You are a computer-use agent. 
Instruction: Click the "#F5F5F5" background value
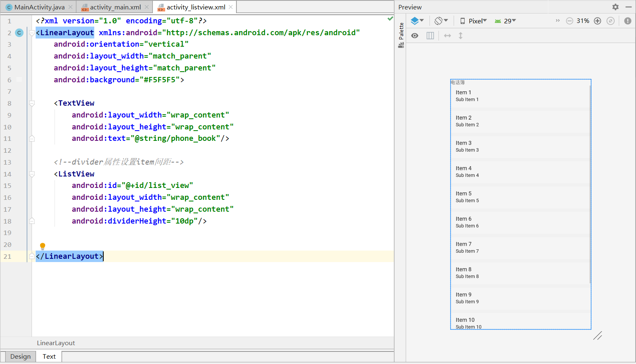[x=159, y=80]
